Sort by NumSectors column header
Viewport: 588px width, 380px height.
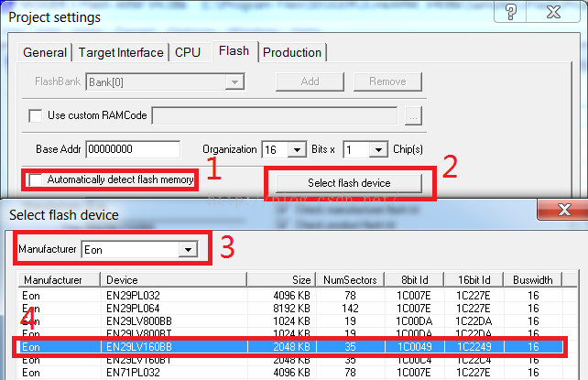(350, 280)
